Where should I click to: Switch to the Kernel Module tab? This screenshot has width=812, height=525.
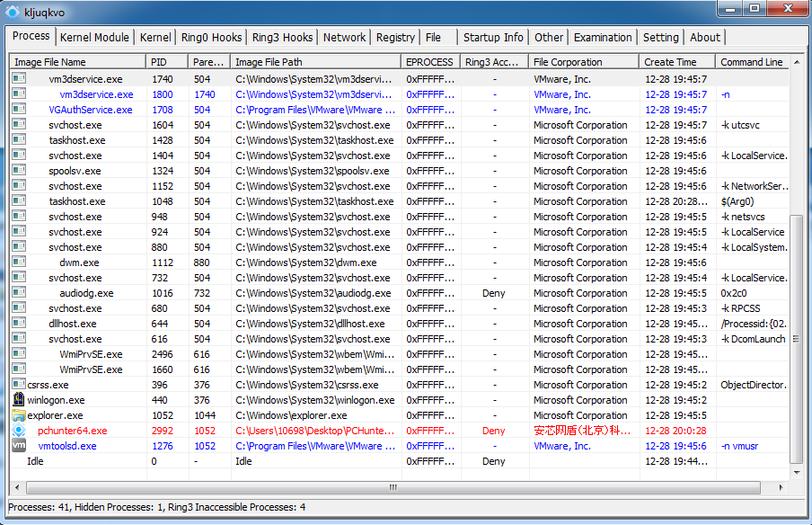click(94, 38)
